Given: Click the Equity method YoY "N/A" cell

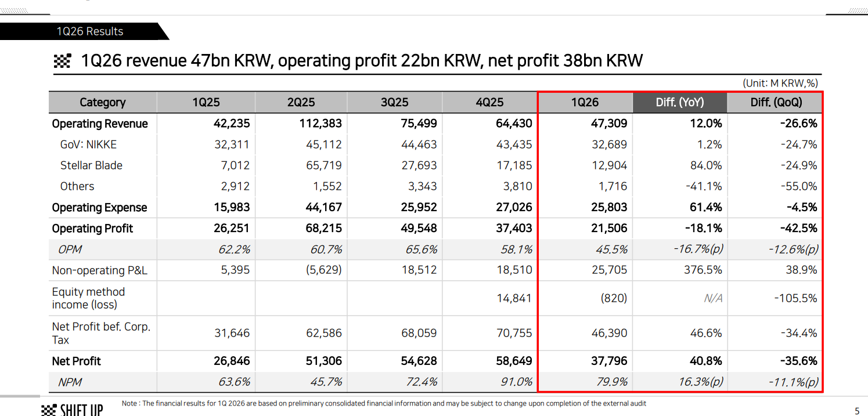Looking at the screenshot, I should point(713,298).
